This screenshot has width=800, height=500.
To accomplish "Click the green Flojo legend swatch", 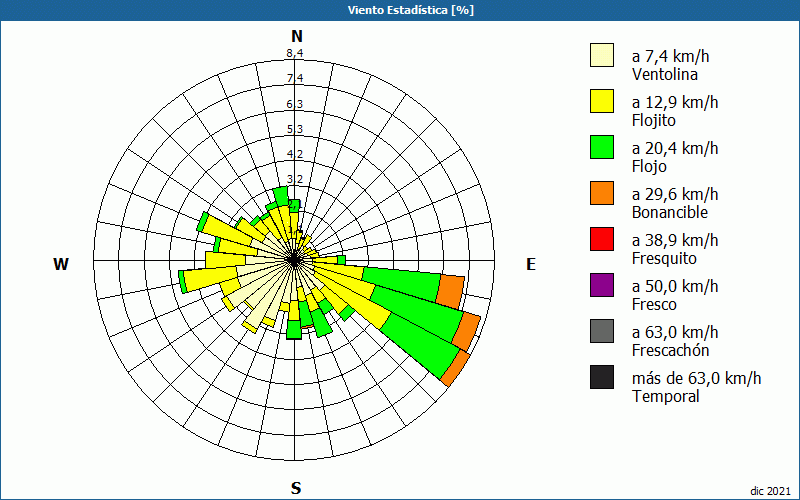I will (602, 147).
